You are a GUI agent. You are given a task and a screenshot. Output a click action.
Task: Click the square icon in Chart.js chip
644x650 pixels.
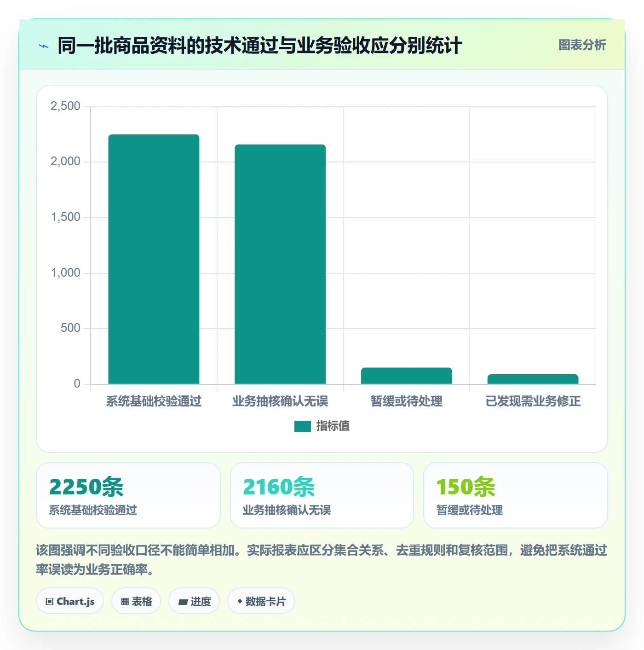coord(50,602)
